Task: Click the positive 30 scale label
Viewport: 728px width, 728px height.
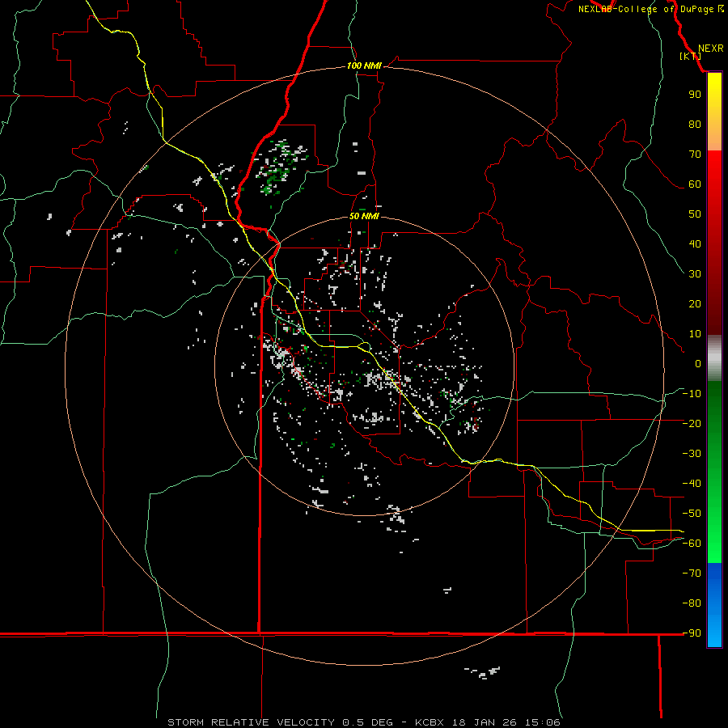Action: 695,274
